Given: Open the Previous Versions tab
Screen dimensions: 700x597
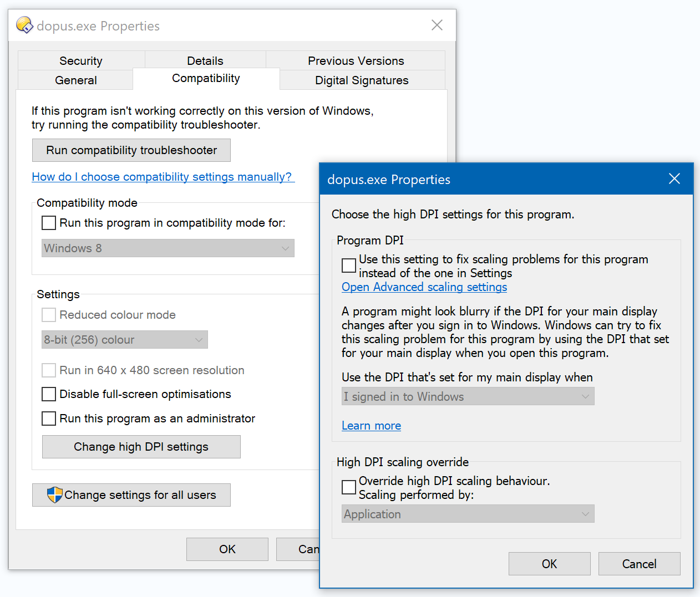Looking at the screenshot, I should click(356, 61).
